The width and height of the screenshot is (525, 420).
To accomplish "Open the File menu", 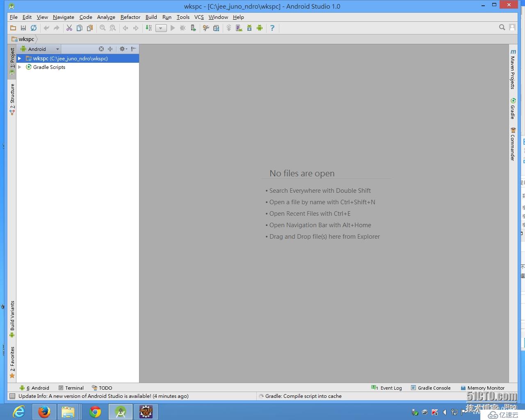I will pos(14,17).
